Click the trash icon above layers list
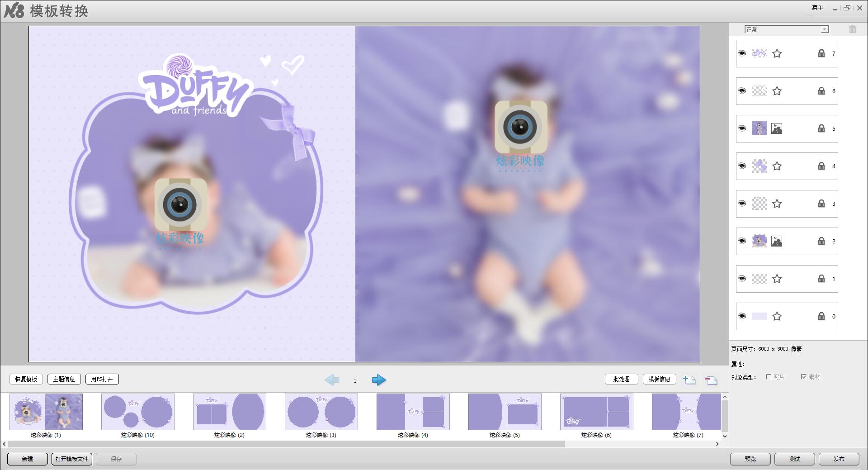 tap(852, 29)
